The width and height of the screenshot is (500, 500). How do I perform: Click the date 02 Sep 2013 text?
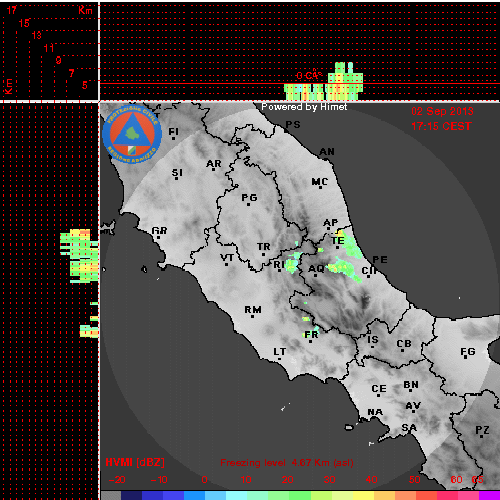(x=442, y=111)
